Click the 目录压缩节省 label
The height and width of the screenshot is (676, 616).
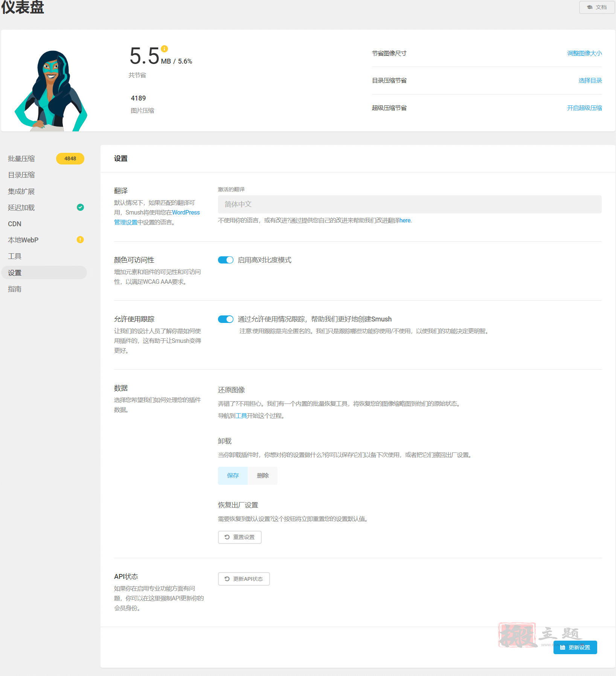tap(389, 81)
